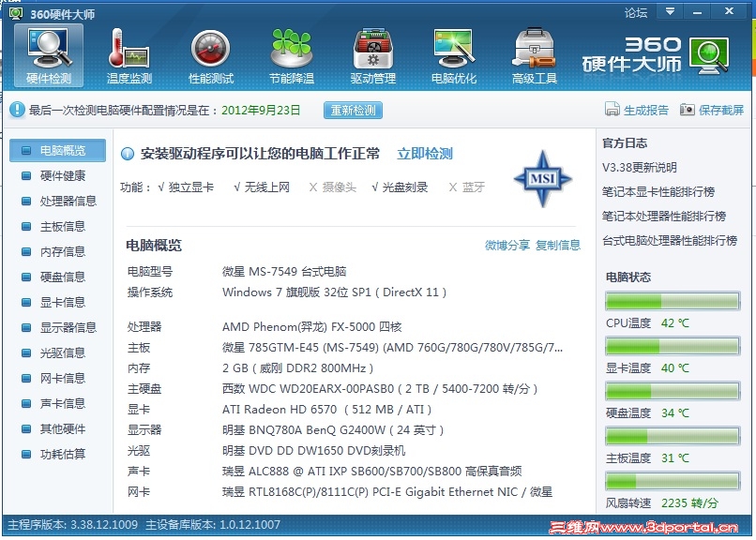Viewport: 756px width, 540px height.
Task: Open 高级工具 advanced tools
Action: 535,56
